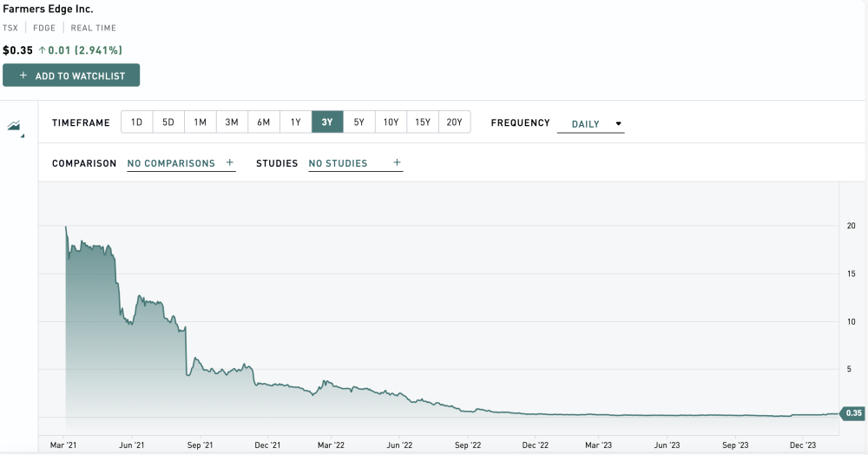Select the active 3Y timeframe

[x=327, y=122]
